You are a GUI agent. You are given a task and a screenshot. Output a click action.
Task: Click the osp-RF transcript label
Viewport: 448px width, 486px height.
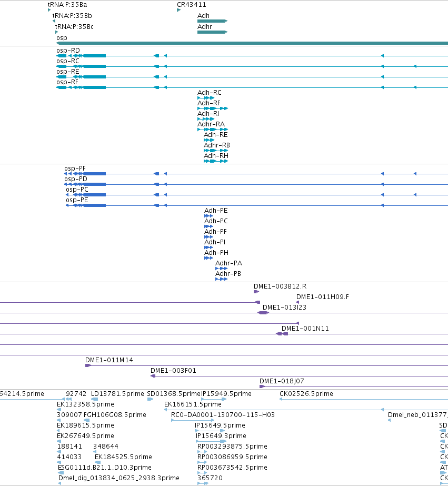coord(67,82)
